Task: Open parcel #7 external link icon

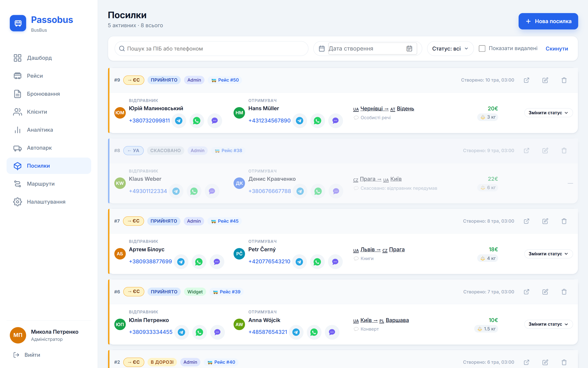Action: pos(526,221)
